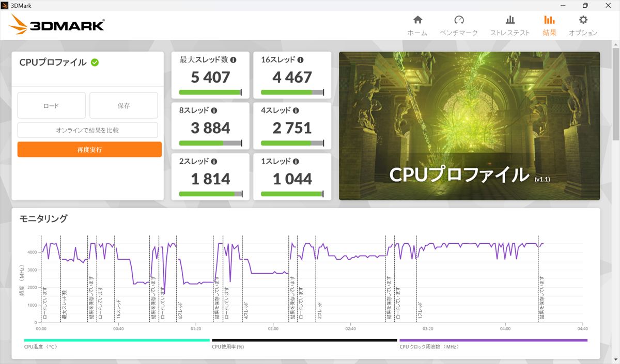The width and height of the screenshot is (620, 364).
Task: Click the 8スレッド marker in chart
Action: 180,310
